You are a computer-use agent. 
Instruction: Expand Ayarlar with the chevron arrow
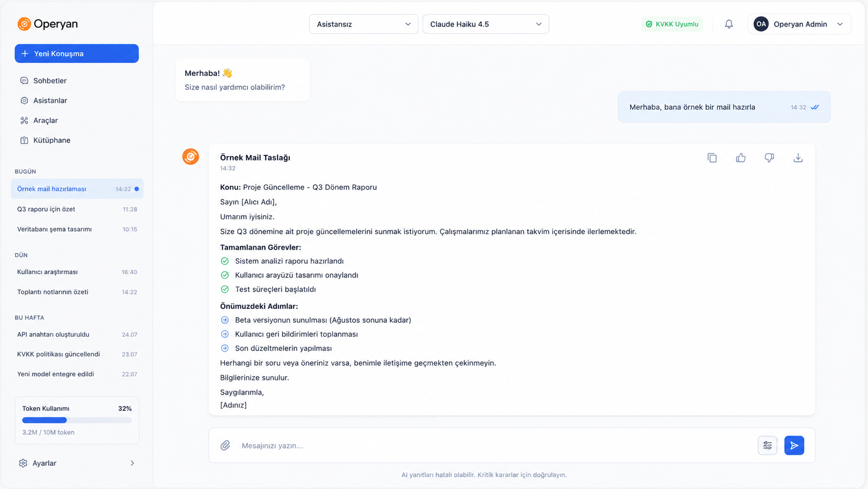132,463
